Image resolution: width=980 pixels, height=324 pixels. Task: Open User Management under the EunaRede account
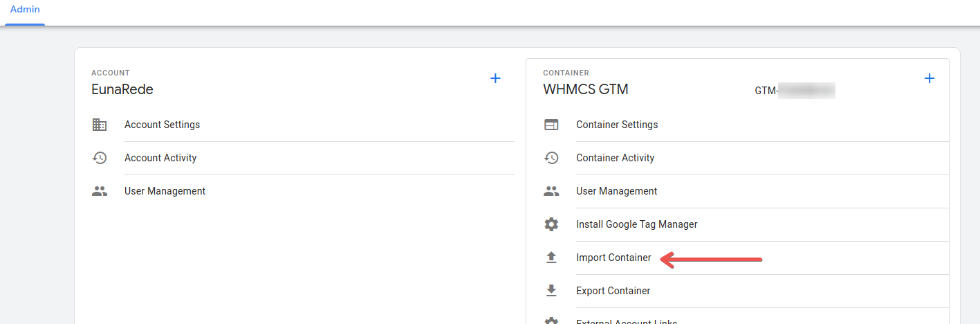click(x=165, y=191)
